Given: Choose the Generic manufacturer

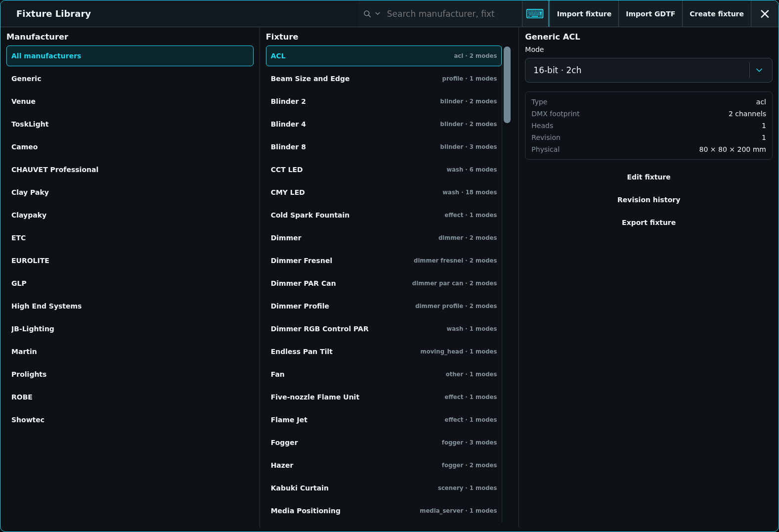Looking at the screenshot, I should click(x=130, y=79).
